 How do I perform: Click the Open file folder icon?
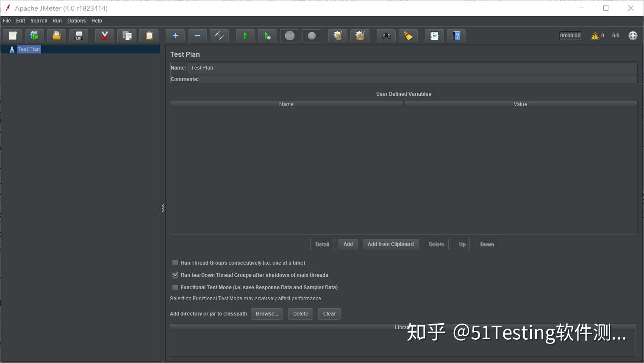57,36
